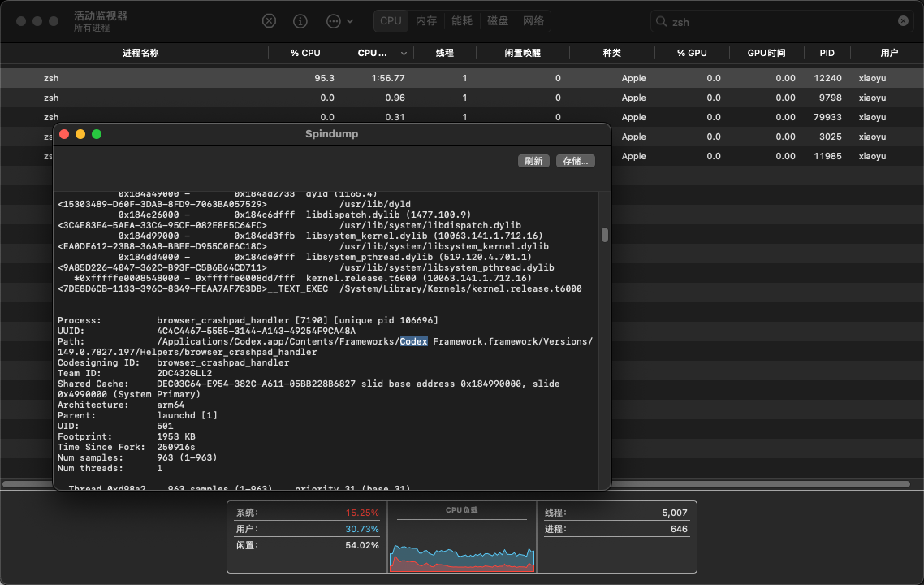Click Time Since Fork 250916s value
924x585 pixels.
[175, 448]
